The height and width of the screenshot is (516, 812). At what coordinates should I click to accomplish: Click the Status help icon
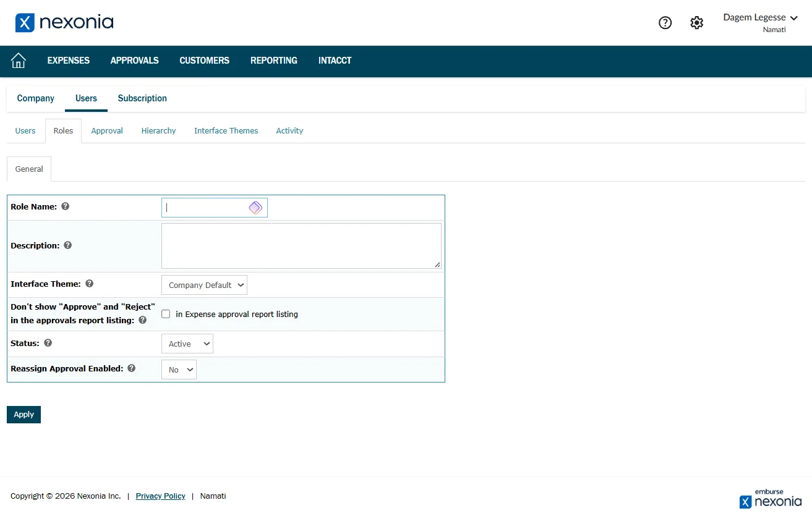click(x=48, y=342)
